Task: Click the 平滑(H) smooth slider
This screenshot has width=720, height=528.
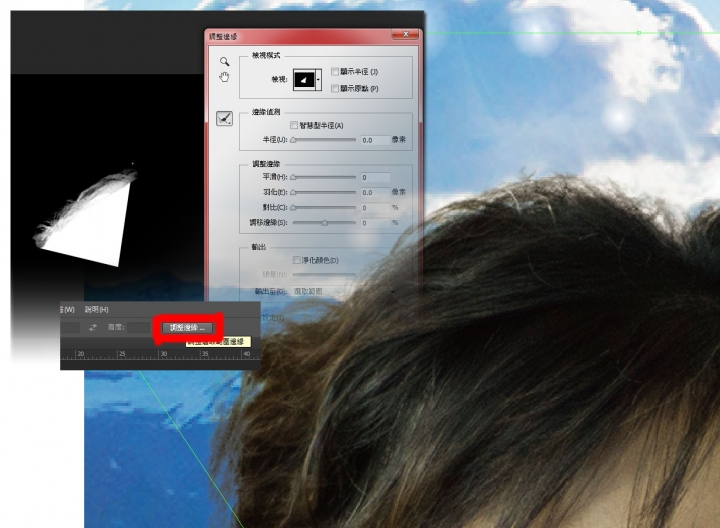Action: 324,177
